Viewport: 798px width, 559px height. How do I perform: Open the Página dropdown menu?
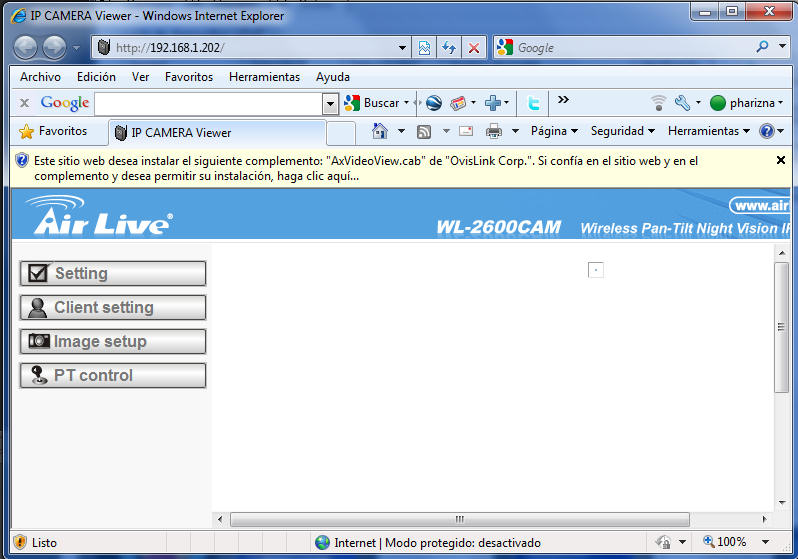tap(554, 131)
